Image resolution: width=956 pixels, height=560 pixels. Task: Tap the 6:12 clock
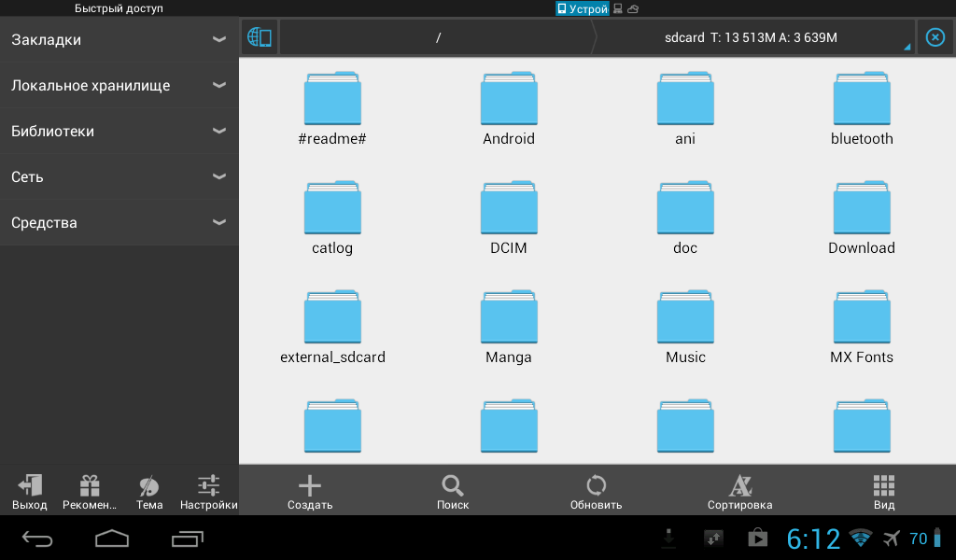813,539
